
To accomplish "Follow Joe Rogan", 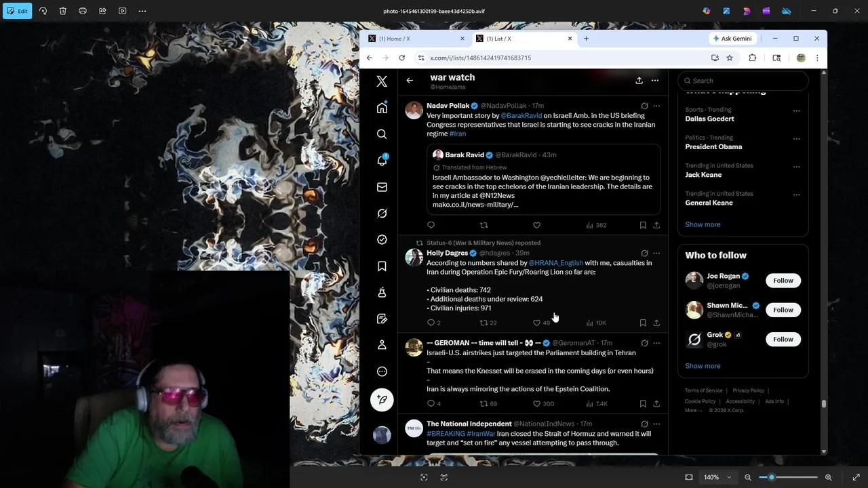I will [x=783, y=281].
